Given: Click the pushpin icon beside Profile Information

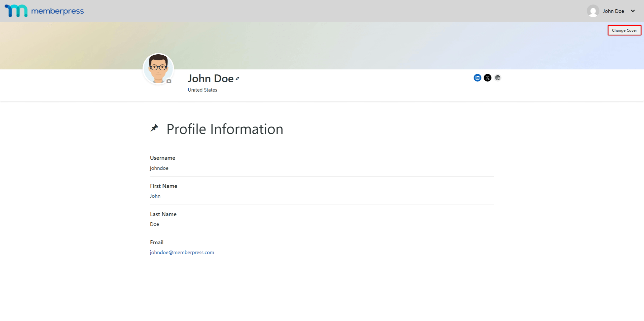Looking at the screenshot, I should 154,128.
